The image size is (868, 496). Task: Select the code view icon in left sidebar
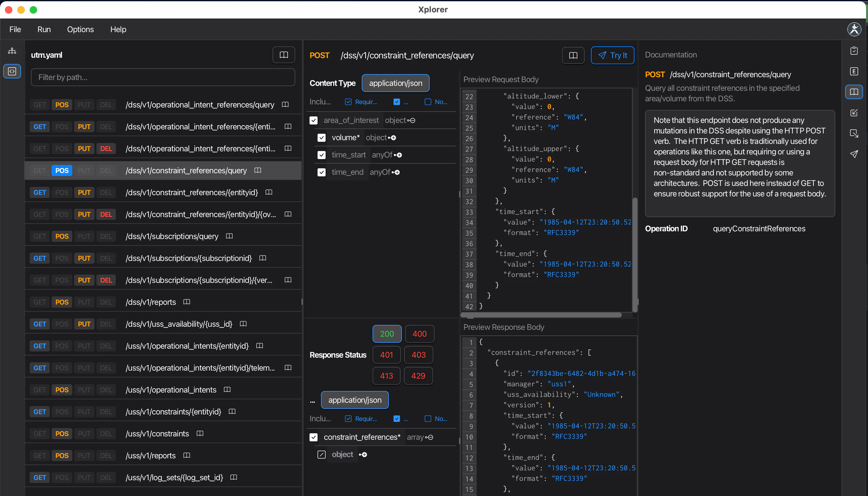click(x=12, y=71)
